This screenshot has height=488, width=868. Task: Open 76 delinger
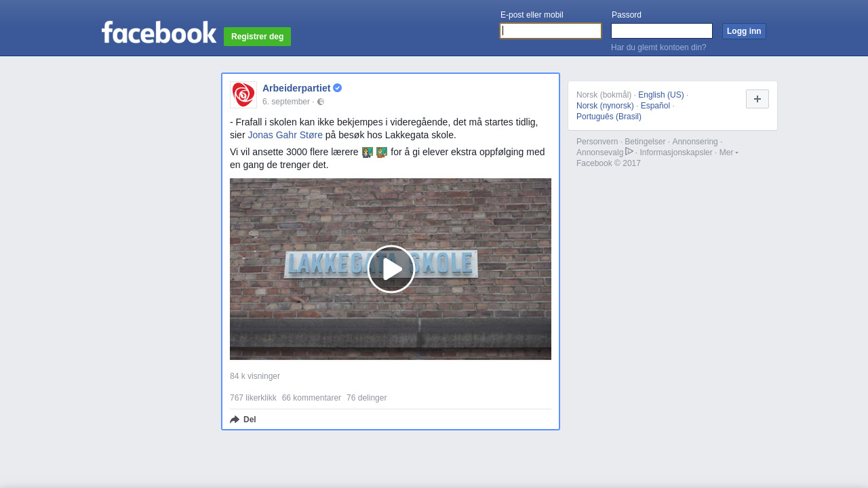click(x=366, y=398)
